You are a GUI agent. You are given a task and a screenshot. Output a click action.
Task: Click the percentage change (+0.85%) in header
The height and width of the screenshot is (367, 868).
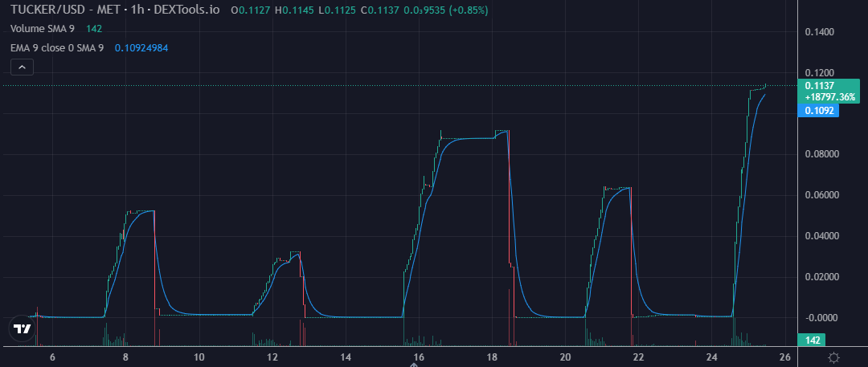(x=467, y=10)
